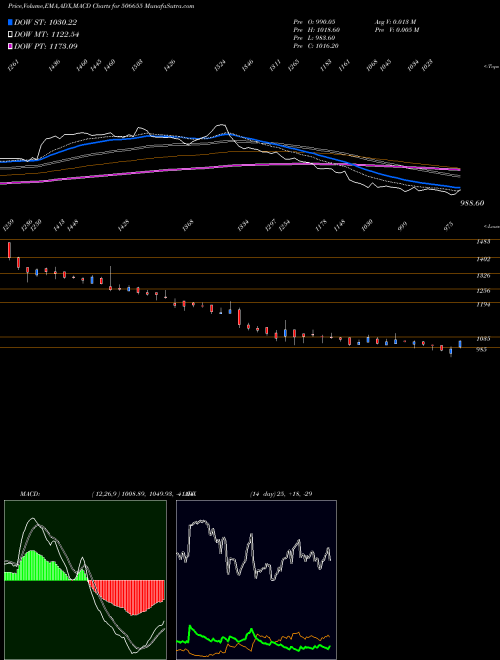
Task: Click the '(14 day)' ADX readings text
Action: (x=281, y=494)
